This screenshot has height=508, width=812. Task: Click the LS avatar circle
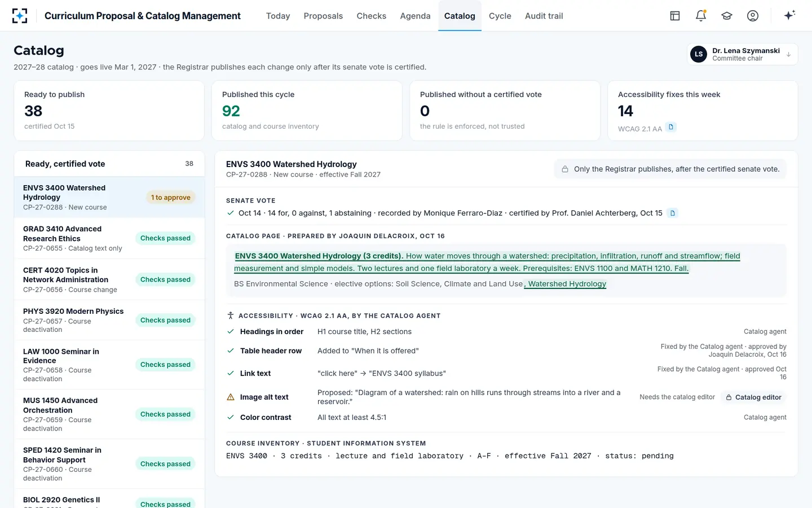(x=699, y=54)
